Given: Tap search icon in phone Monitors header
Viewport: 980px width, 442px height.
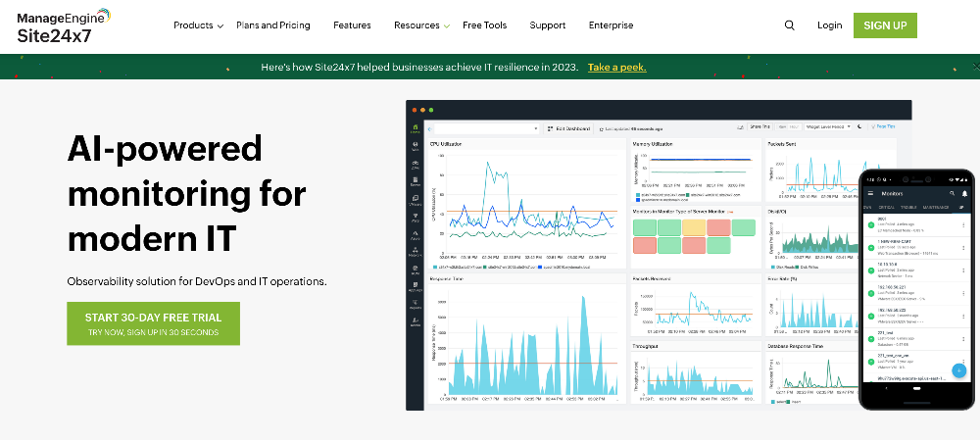Looking at the screenshot, I should point(952,193).
